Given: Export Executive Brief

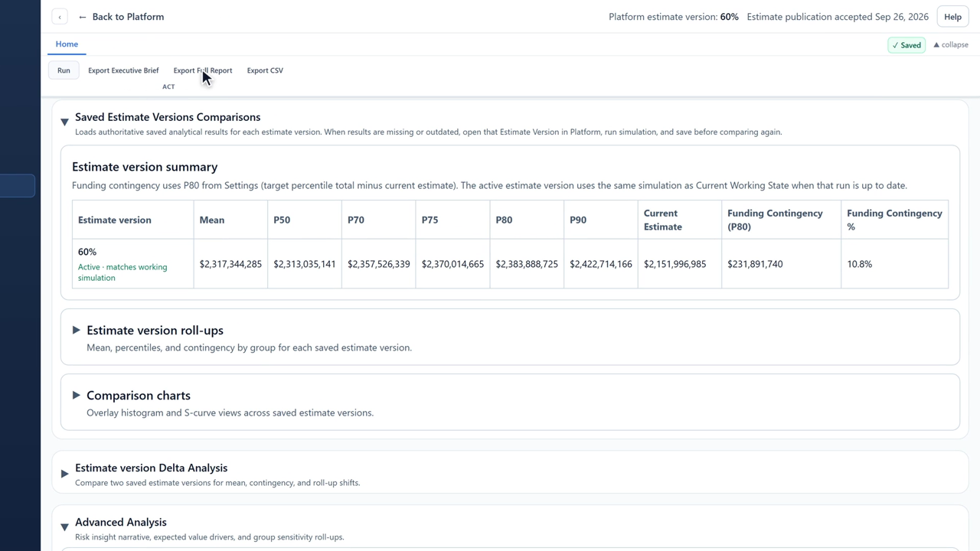Looking at the screenshot, I should (x=123, y=70).
